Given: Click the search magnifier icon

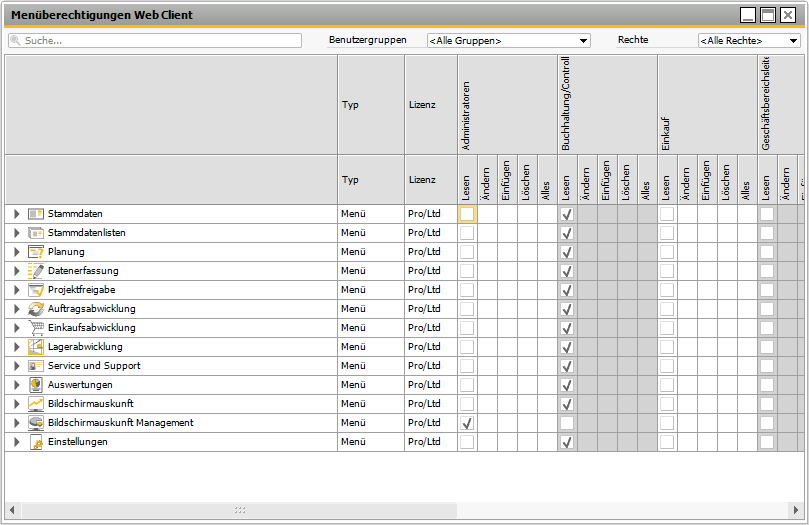Looking at the screenshot, I should 15,40.
